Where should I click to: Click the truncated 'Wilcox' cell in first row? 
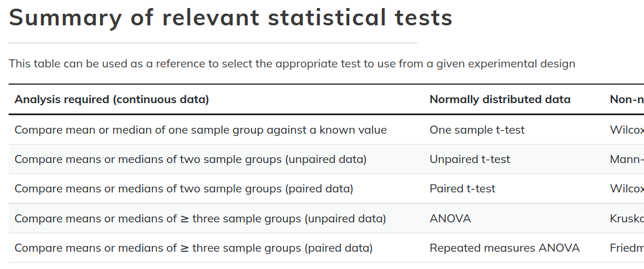tap(626, 130)
